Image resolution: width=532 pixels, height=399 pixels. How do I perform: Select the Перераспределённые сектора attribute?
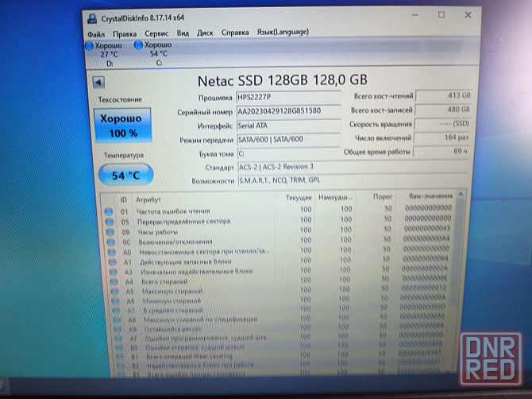click(184, 222)
